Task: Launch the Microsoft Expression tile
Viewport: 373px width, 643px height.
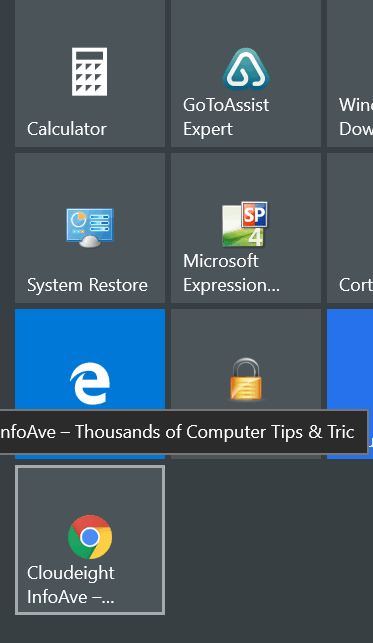Action: (x=246, y=228)
